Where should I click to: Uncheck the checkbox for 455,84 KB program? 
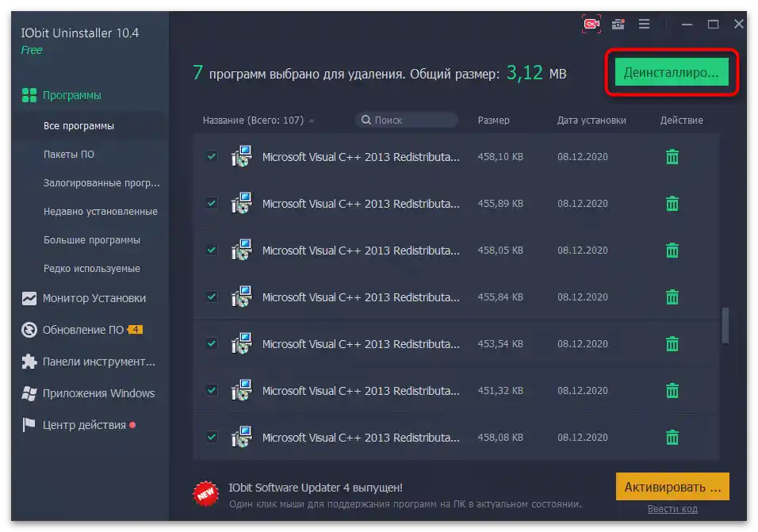pos(211,297)
